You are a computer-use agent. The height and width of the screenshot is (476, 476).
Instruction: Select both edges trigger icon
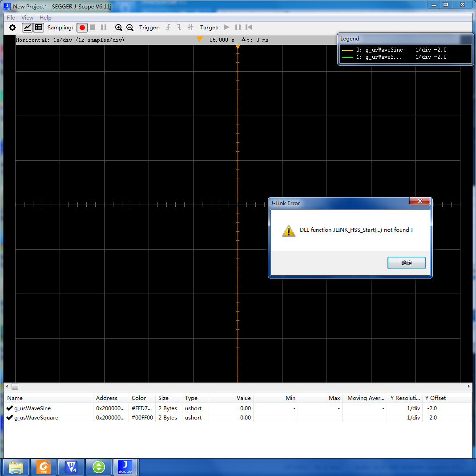click(x=190, y=27)
